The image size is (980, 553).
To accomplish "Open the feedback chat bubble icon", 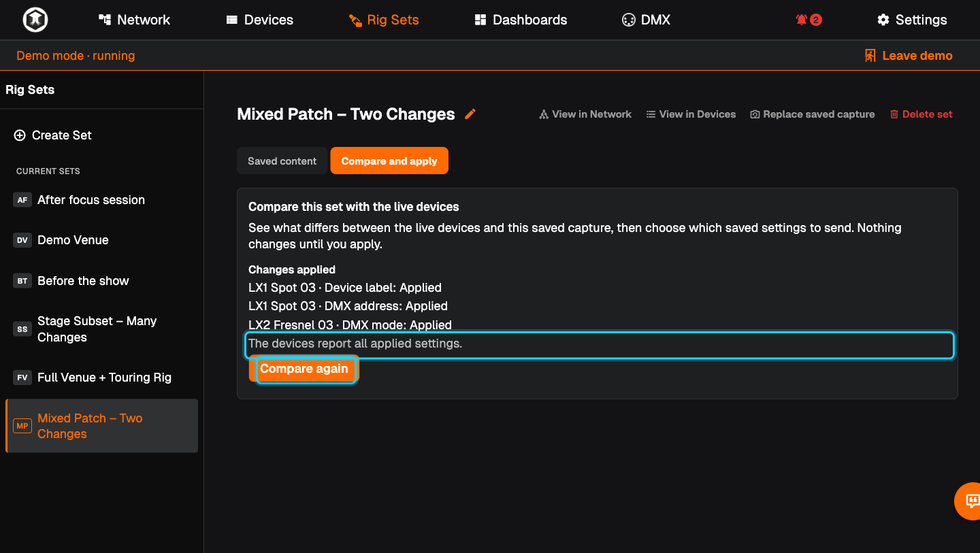I will click(973, 501).
